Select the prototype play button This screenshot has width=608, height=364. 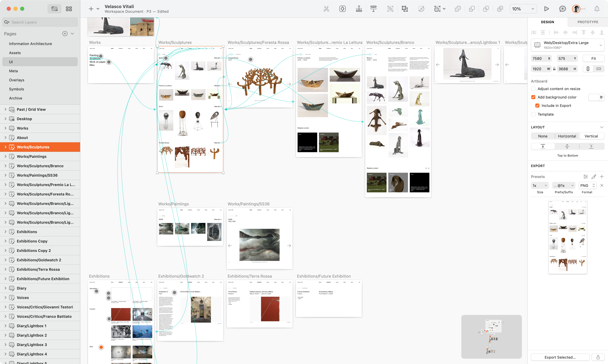click(x=547, y=9)
